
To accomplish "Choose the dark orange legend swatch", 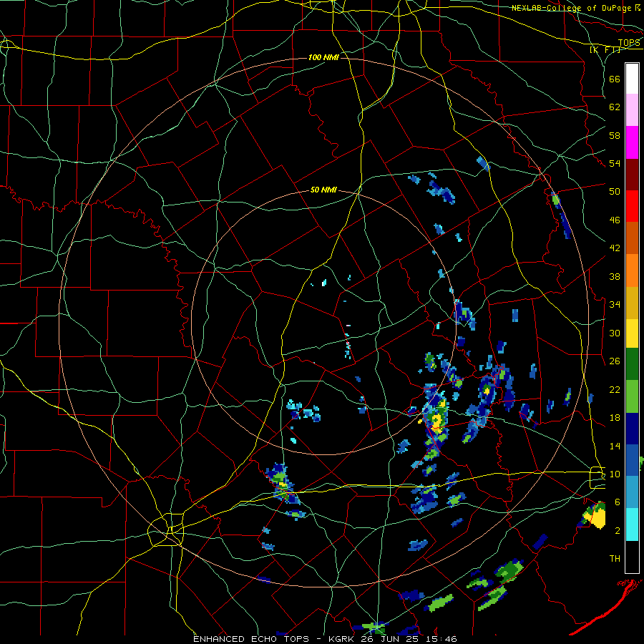I will coord(632,238).
